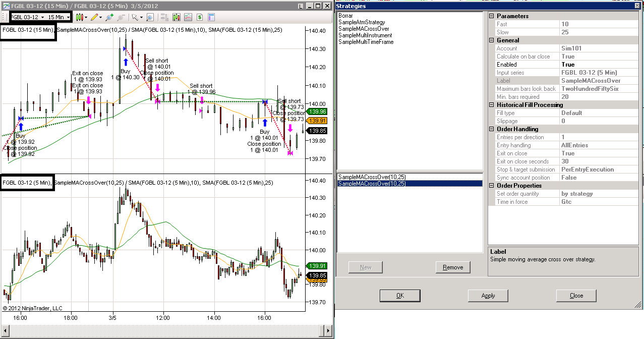This screenshot has width=644, height=339.
Task: Click the Input series FGBL 03-12 (5 Min) value
Action: pyautogui.click(x=599, y=73)
